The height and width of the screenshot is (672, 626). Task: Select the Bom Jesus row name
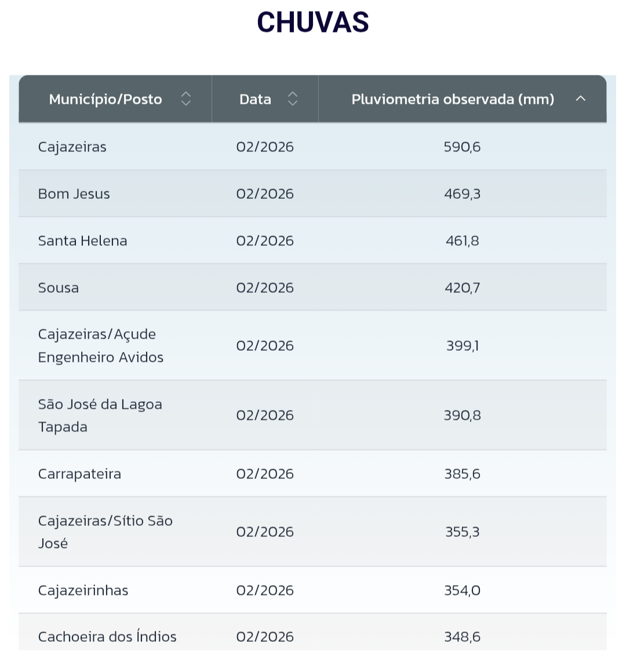74,194
